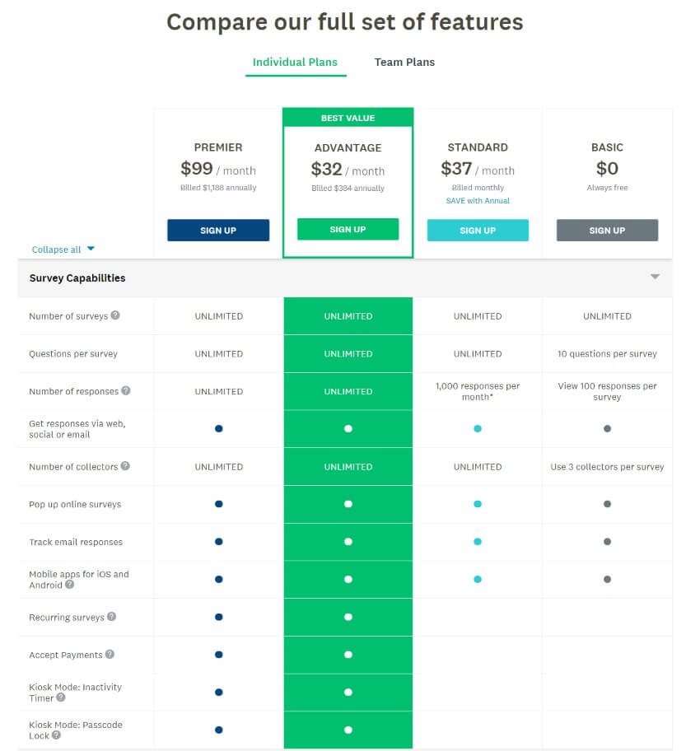Click help icon next to Number of surveys

(x=115, y=315)
